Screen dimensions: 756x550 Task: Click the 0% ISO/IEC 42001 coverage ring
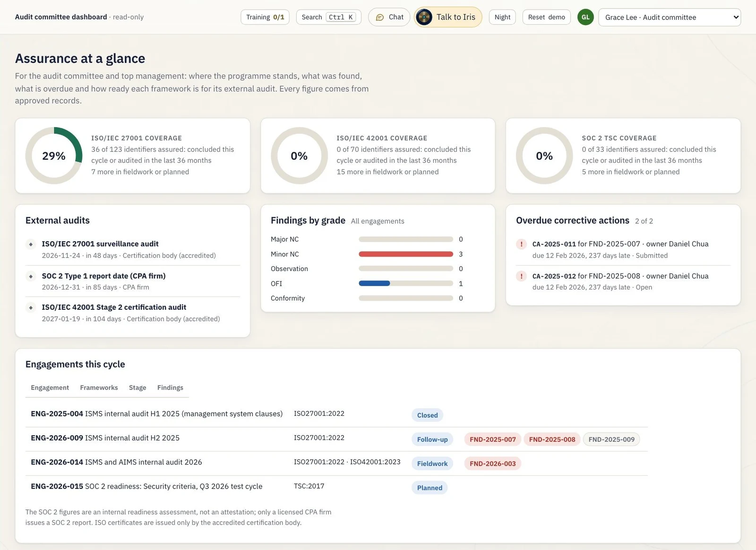pos(299,156)
